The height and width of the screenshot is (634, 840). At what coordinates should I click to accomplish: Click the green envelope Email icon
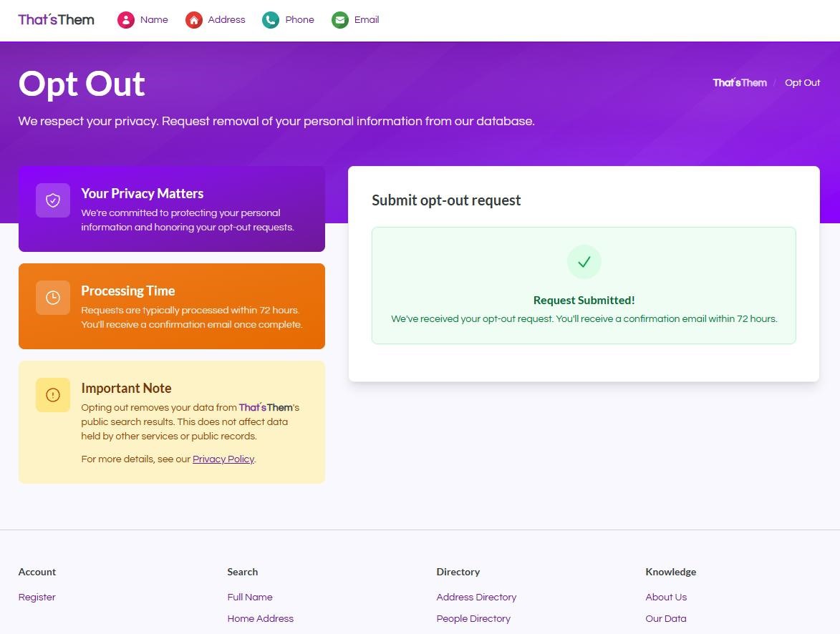tap(340, 20)
